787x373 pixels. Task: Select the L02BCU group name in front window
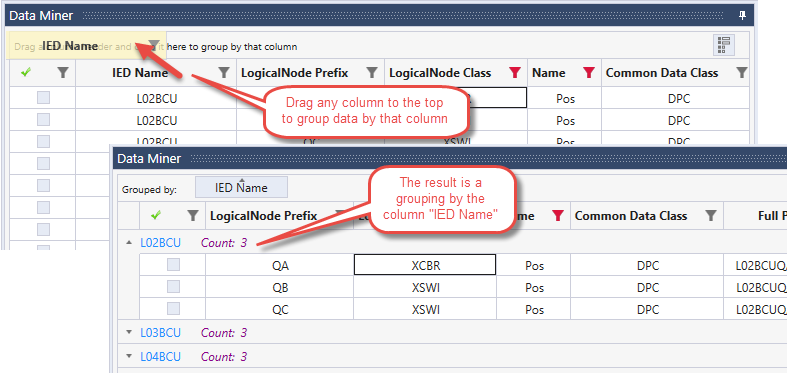point(161,242)
